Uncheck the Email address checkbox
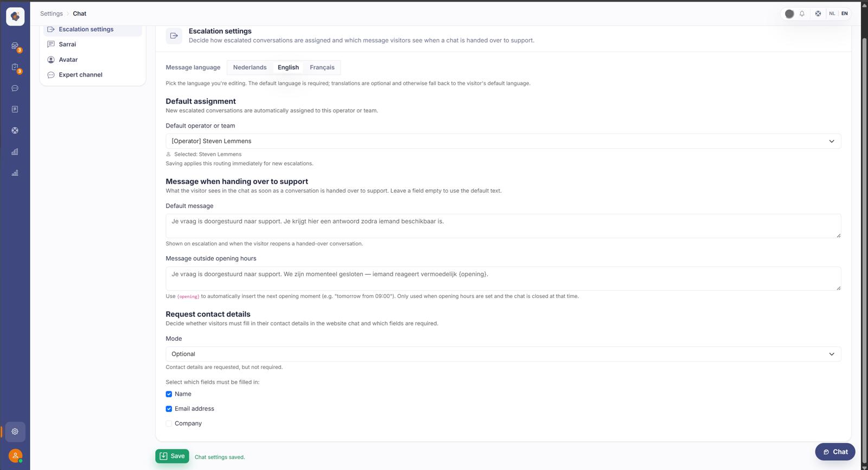868x470 pixels. point(169,409)
